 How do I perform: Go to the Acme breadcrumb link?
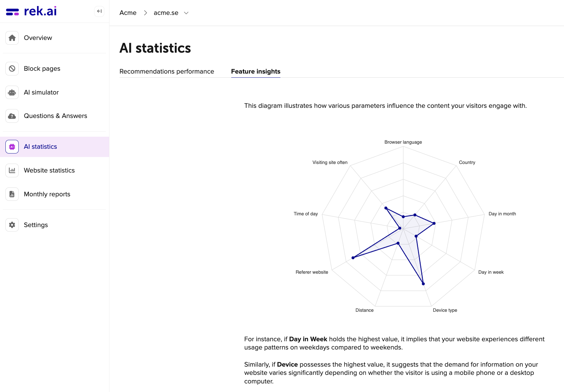coord(128,13)
